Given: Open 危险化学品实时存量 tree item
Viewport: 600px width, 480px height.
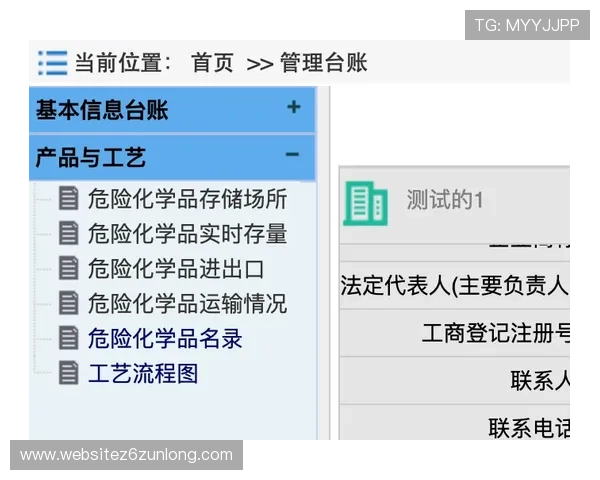Looking at the screenshot, I should coord(188,233).
